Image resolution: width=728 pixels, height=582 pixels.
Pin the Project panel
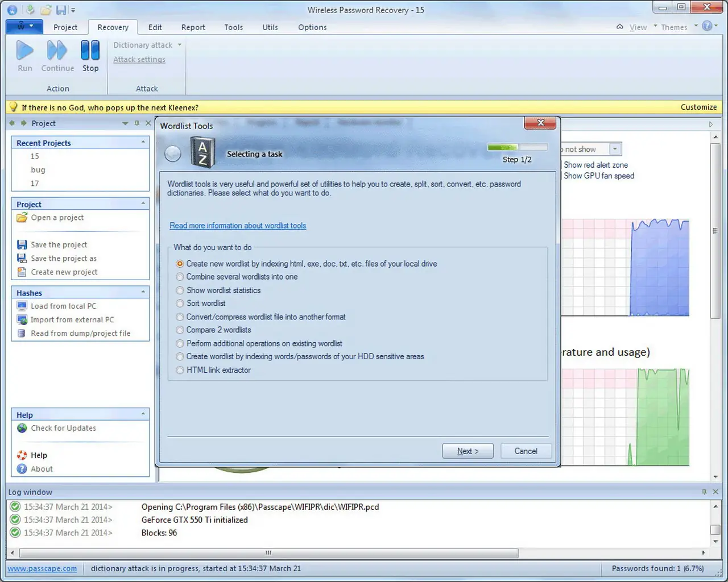coord(136,123)
